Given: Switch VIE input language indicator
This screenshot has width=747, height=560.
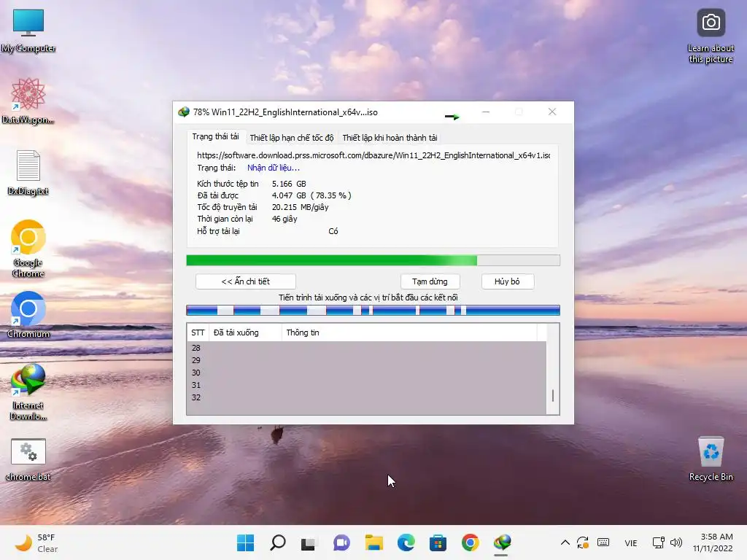Looking at the screenshot, I should pos(631,542).
